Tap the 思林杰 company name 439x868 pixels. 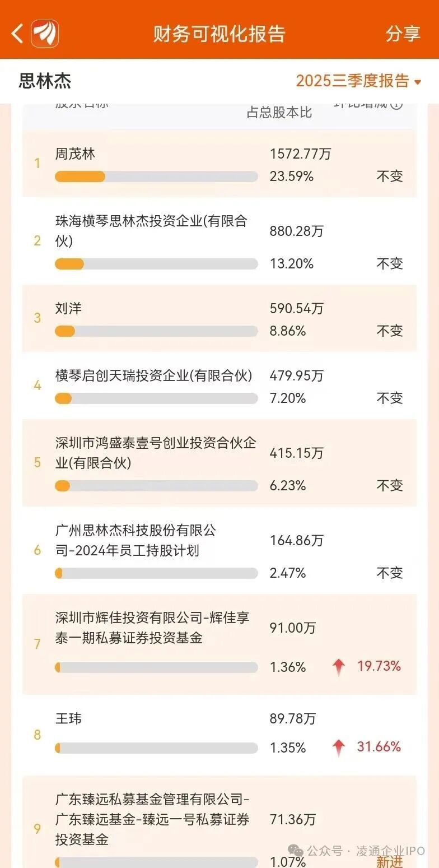(x=45, y=81)
